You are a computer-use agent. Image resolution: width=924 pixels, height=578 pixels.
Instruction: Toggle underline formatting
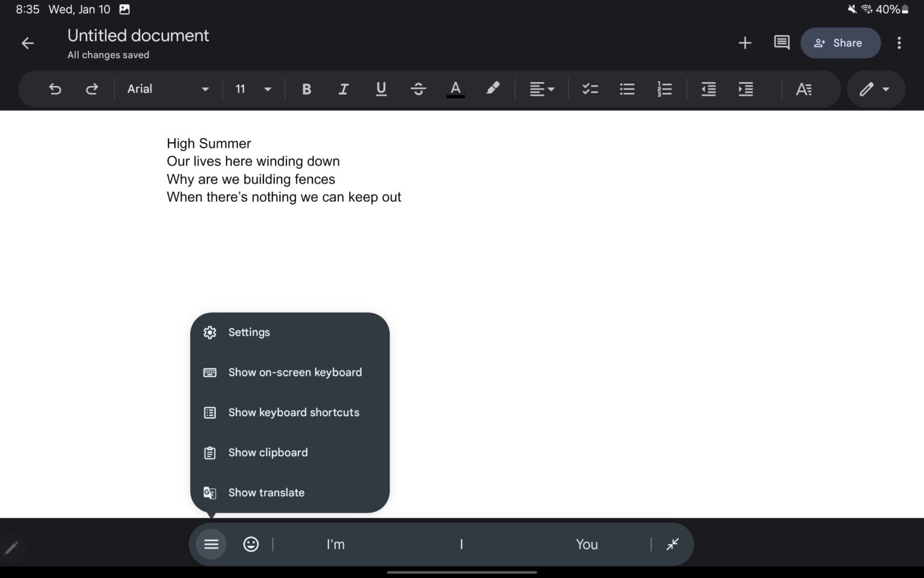coord(381,89)
